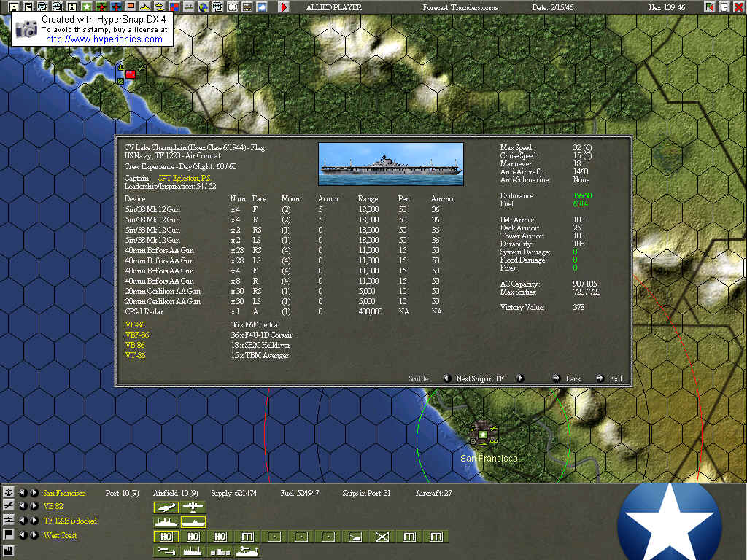Previous task force arrow beside TF 1223
This screenshot has width=747, height=560.
click(23, 520)
